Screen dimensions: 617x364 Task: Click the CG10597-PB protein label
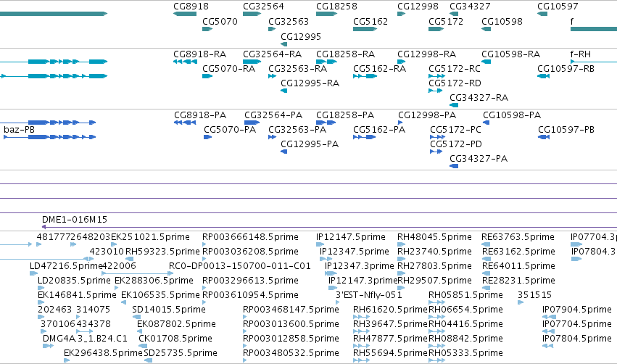coord(566,130)
